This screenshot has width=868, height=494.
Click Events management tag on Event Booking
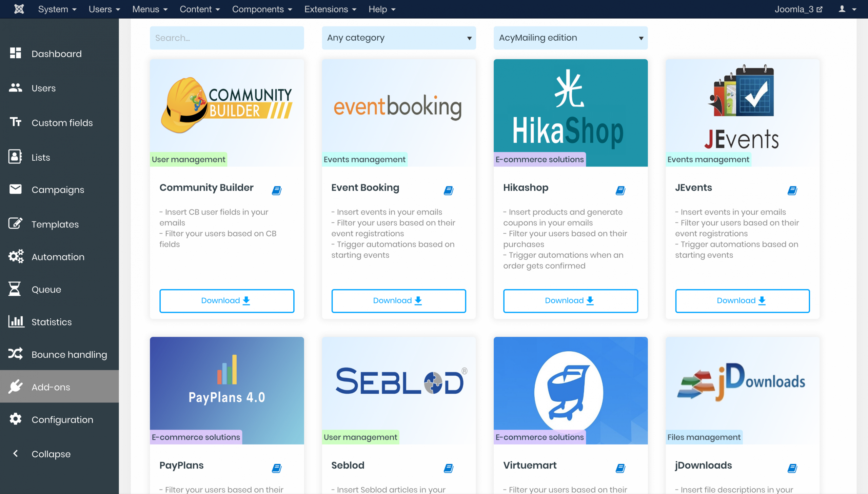tap(364, 159)
